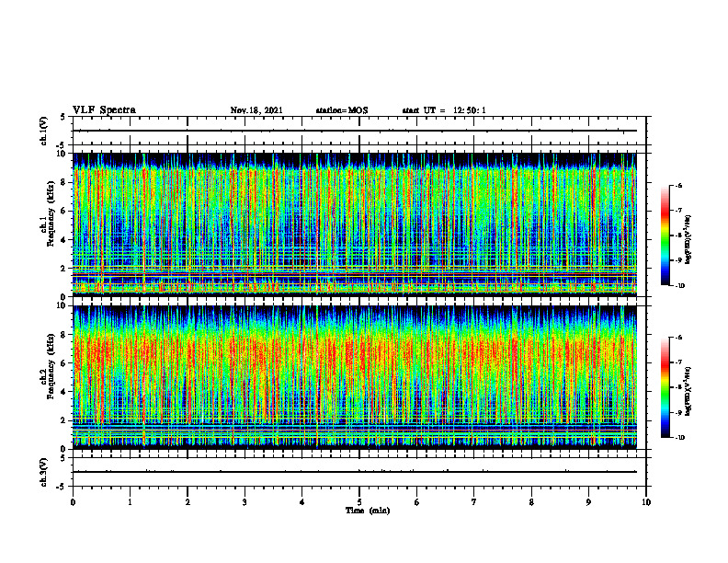Viewport: 728px width, 563px height.
Task: Click inside the ch.2 spectrogram panel
Action: click(x=355, y=377)
